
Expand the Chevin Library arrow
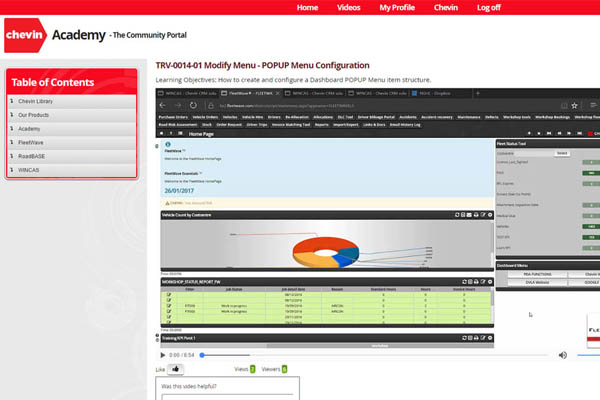point(12,101)
